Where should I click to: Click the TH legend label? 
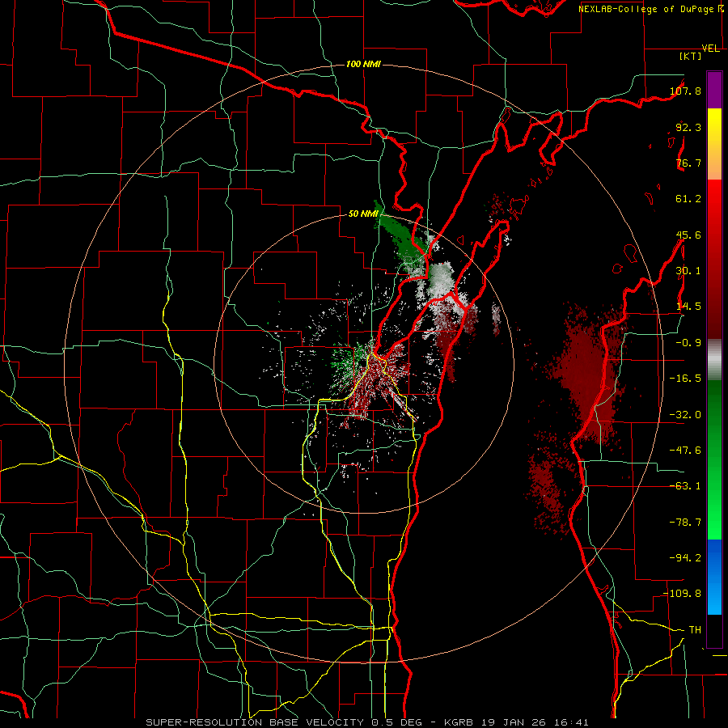(x=695, y=630)
